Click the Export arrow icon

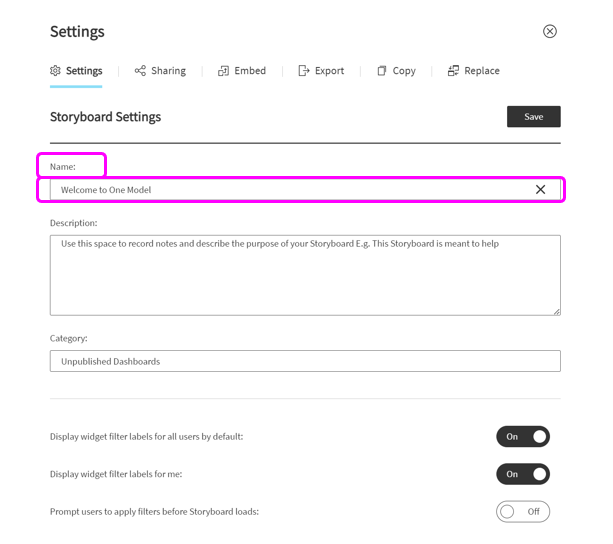tap(304, 71)
